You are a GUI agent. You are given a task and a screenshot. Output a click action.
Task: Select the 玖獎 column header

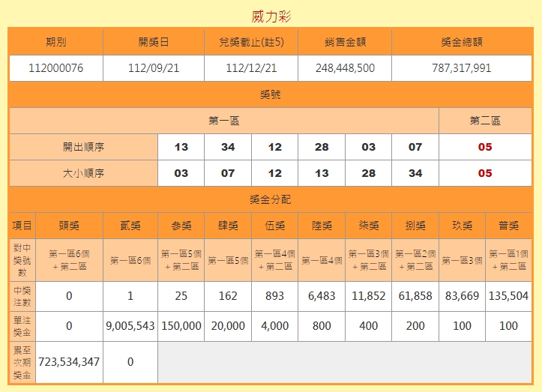pos(462,226)
